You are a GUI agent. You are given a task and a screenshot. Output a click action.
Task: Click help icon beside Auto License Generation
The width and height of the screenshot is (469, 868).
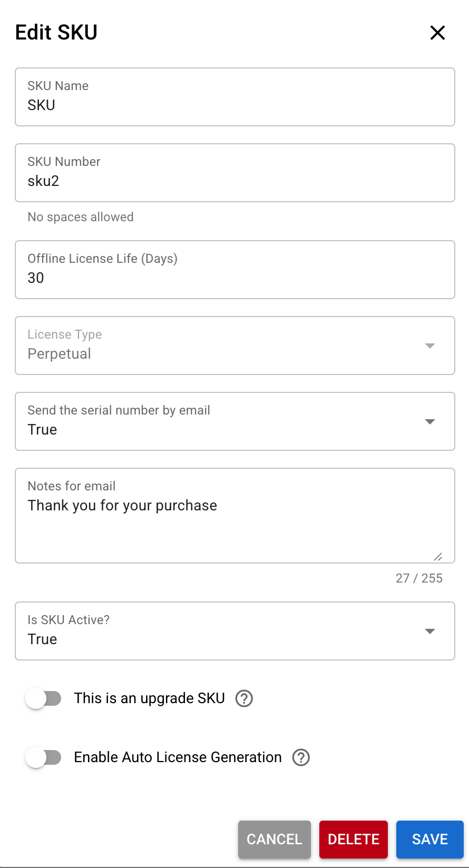[x=301, y=757]
